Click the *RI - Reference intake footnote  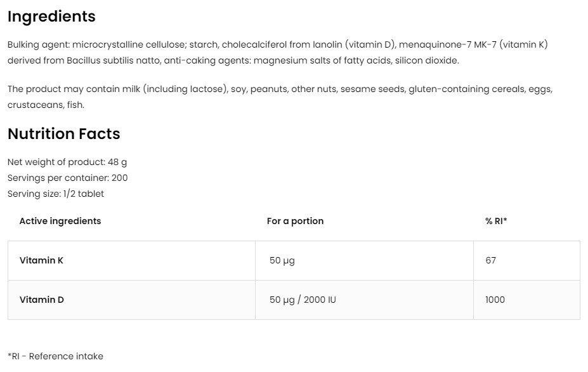(x=55, y=356)
